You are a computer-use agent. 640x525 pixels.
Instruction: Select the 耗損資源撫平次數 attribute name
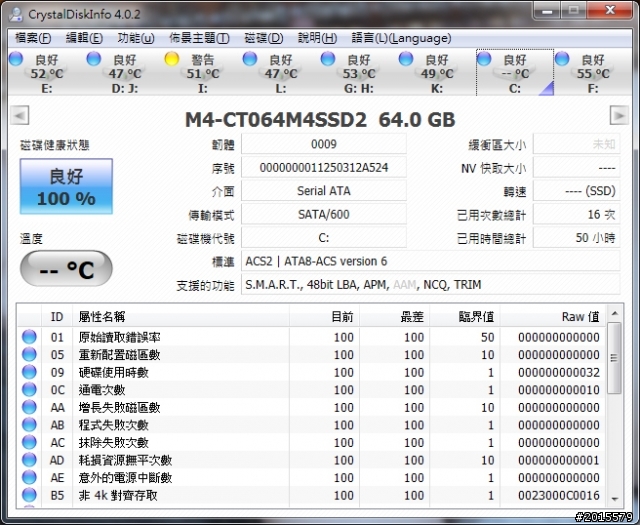point(125,460)
